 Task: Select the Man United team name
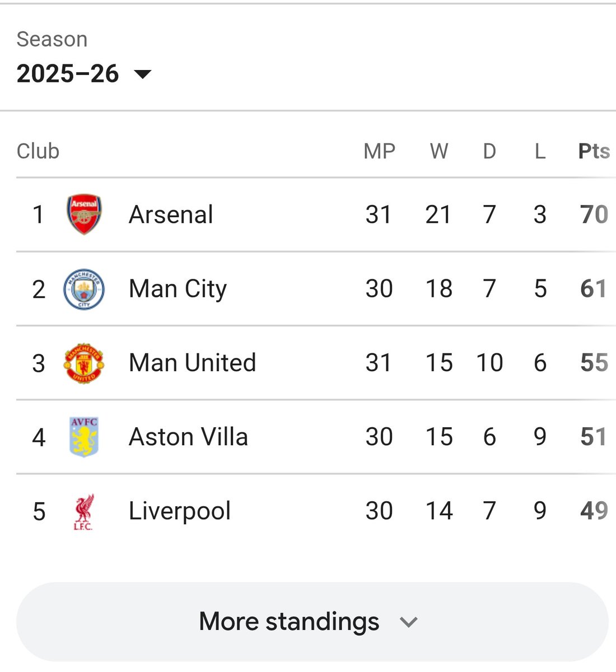pos(192,363)
